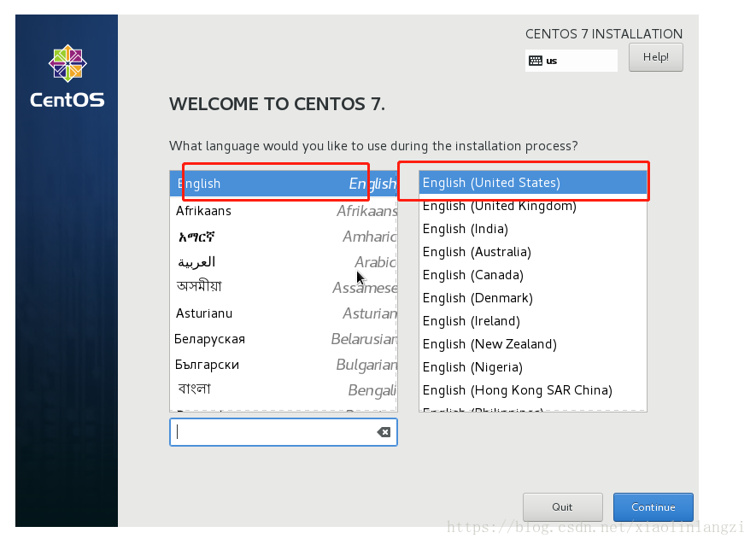
Task: Click the keyboard layout icon
Action: coord(536,61)
